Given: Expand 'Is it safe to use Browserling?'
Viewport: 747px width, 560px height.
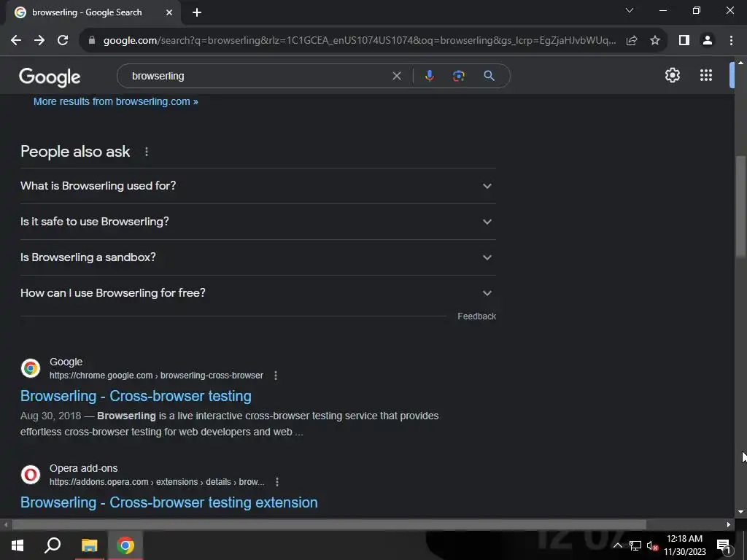Looking at the screenshot, I should pos(258,222).
